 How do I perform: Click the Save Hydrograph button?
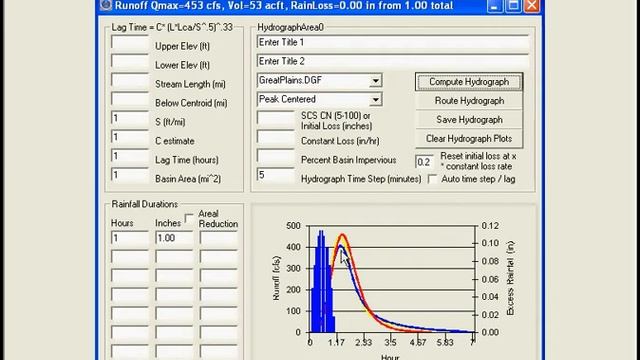(x=469, y=120)
